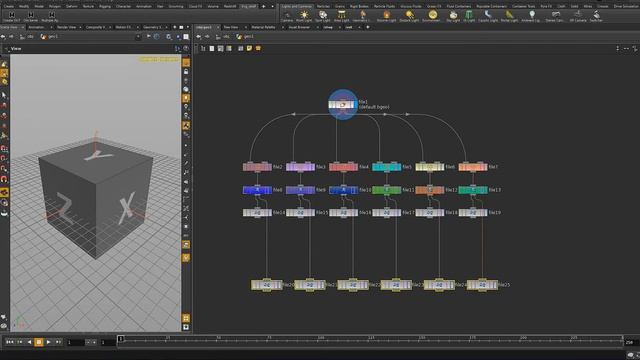
Task: Add a GI Light from the shelf
Action: click(x=469, y=16)
